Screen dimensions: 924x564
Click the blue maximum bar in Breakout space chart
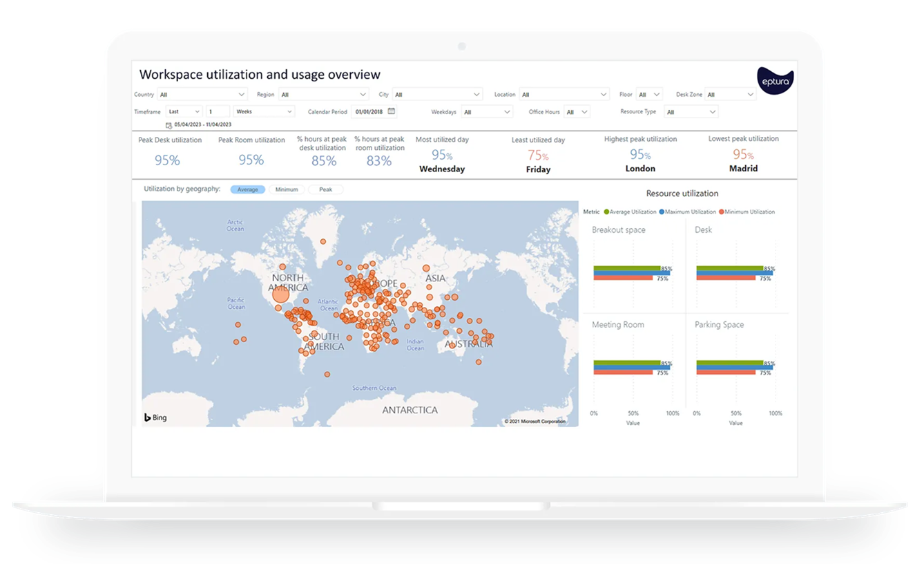631,273
